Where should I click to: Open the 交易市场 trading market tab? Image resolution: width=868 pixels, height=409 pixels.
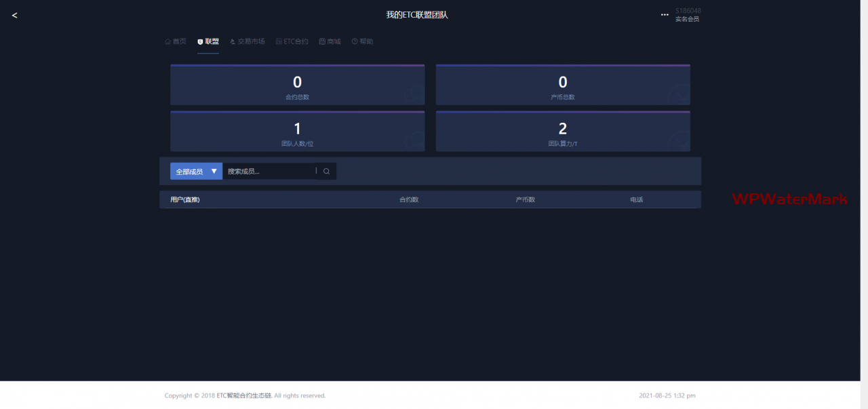pyautogui.click(x=247, y=41)
